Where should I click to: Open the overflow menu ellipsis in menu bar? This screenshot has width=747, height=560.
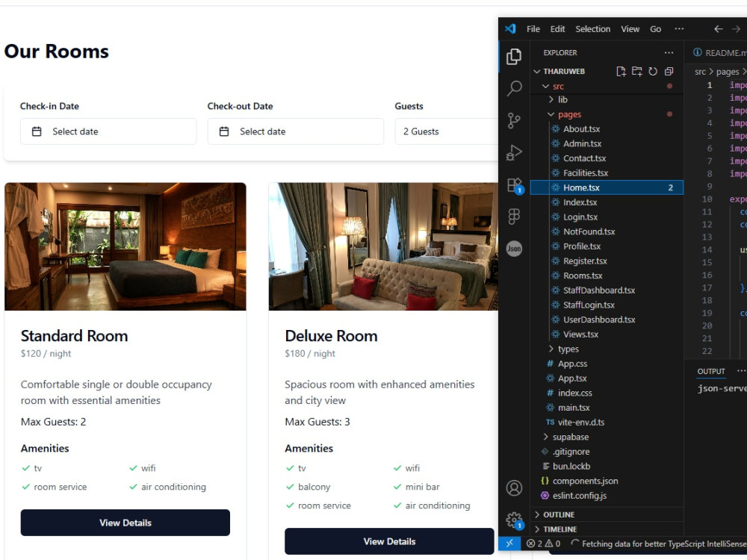pyautogui.click(x=679, y=29)
